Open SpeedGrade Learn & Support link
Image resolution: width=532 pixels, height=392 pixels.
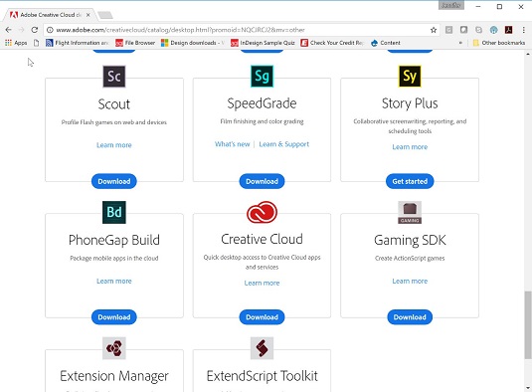pyautogui.click(x=284, y=144)
